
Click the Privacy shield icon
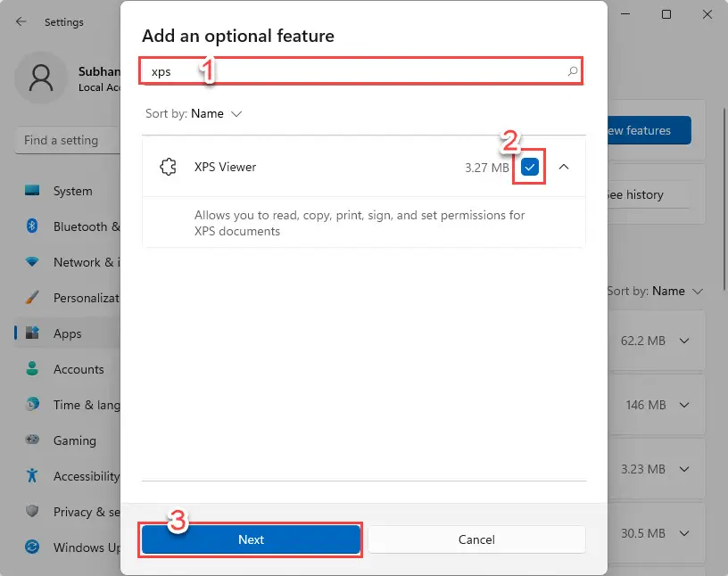click(32, 511)
